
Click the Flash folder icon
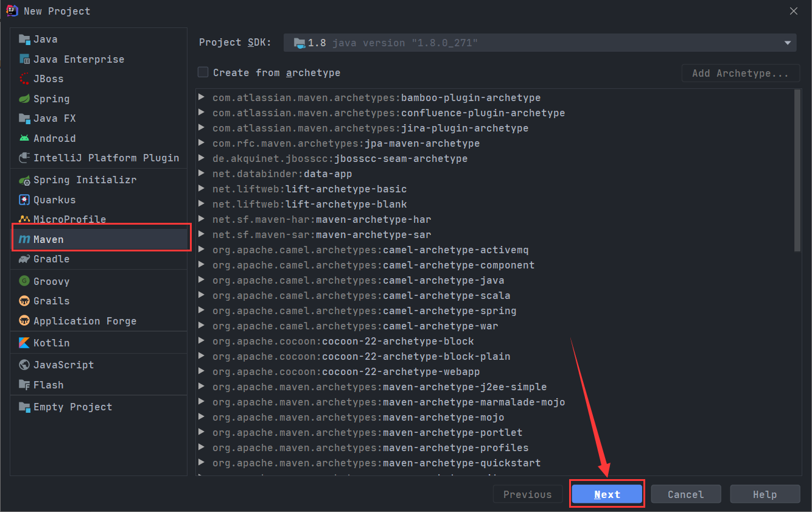click(x=24, y=385)
